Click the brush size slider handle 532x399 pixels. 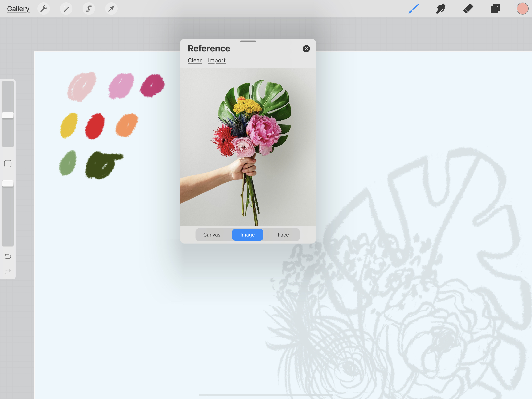[x=8, y=115]
